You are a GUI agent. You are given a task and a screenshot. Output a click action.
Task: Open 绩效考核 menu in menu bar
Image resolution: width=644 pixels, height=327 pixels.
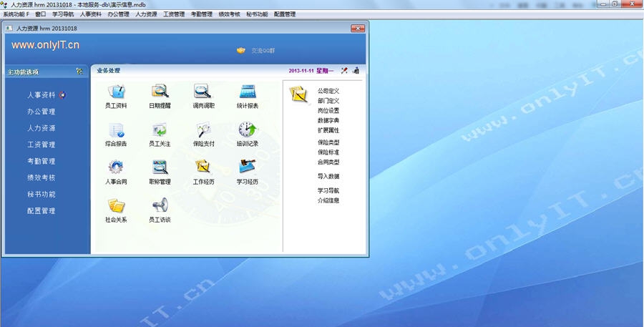[229, 14]
